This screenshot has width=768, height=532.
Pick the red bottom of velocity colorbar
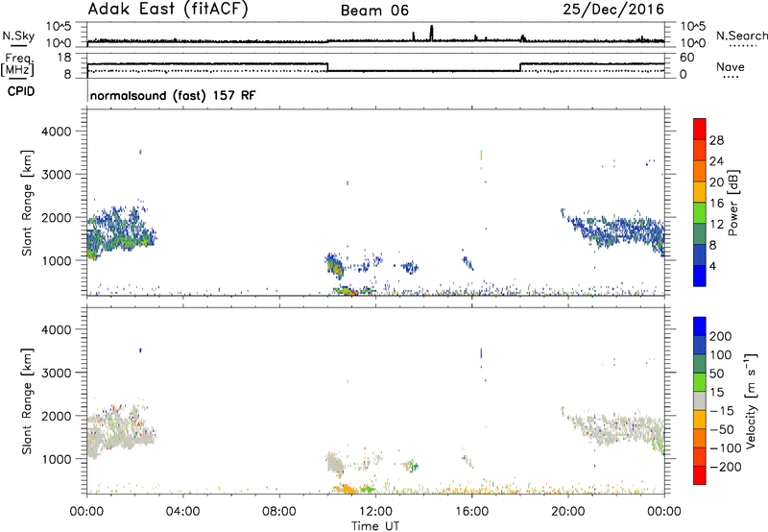(x=700, y=475)
